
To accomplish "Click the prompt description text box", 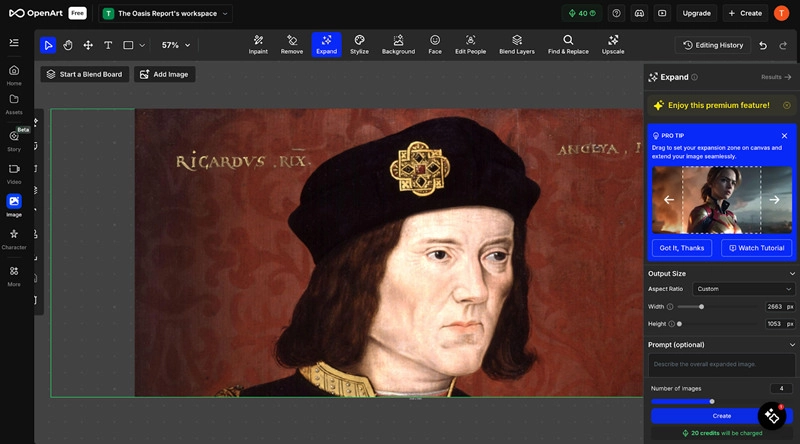I will pos(721,364).
